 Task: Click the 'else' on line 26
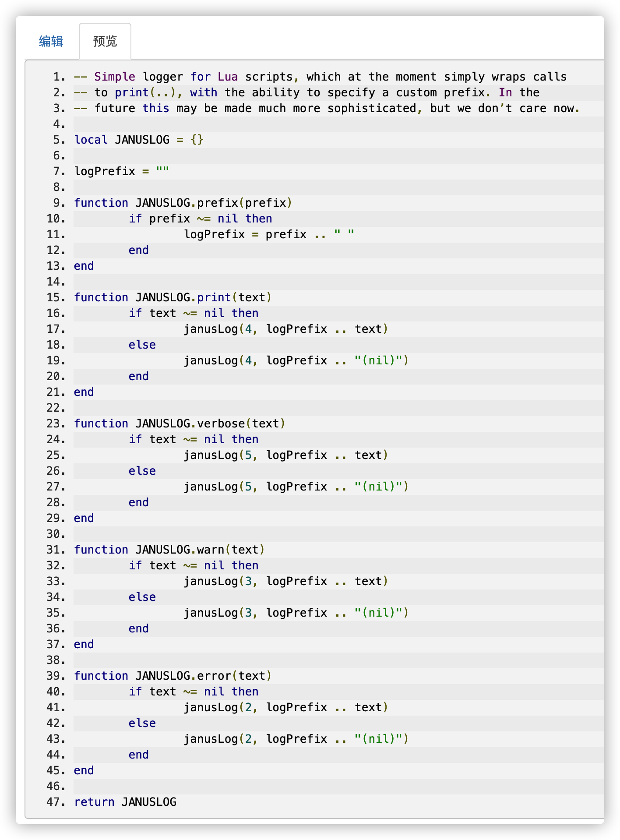(142, 471)
